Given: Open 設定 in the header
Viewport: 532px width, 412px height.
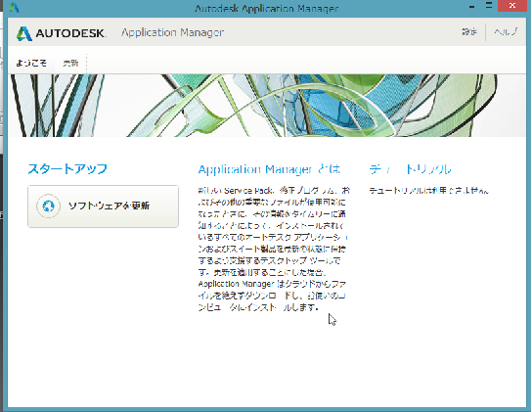Looking at the screenshot, I should tap(469, 32).
